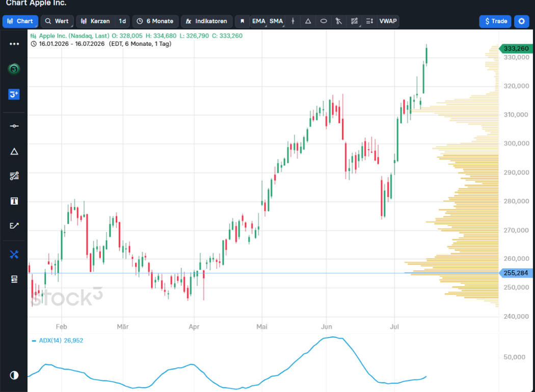Click the 300,000 price axis label
Image resolution: width=535 pixels, height=392 pixels.
pos(516,144)
